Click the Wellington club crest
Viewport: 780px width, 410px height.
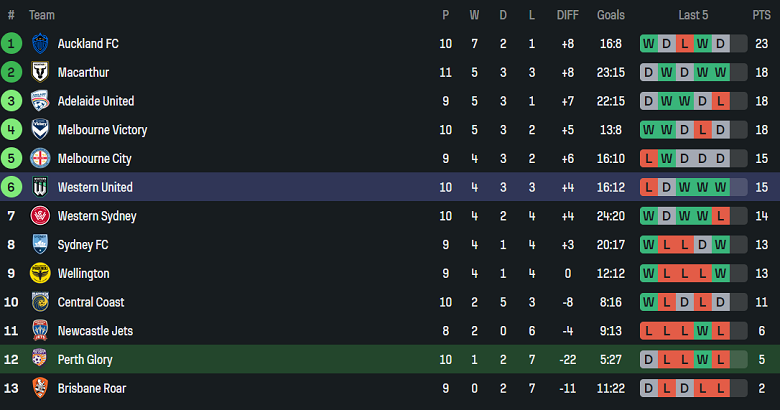click(40, 273)
